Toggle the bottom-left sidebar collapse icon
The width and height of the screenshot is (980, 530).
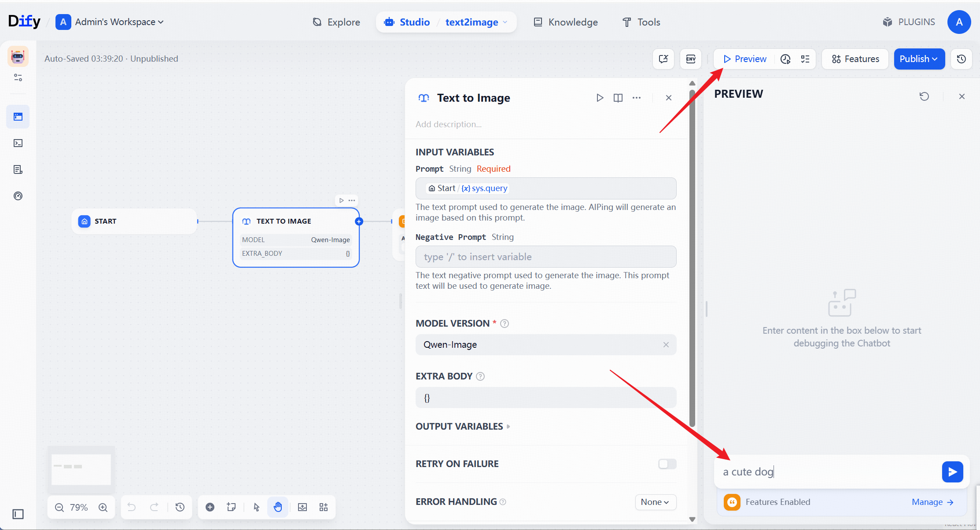tap(18, 514)
